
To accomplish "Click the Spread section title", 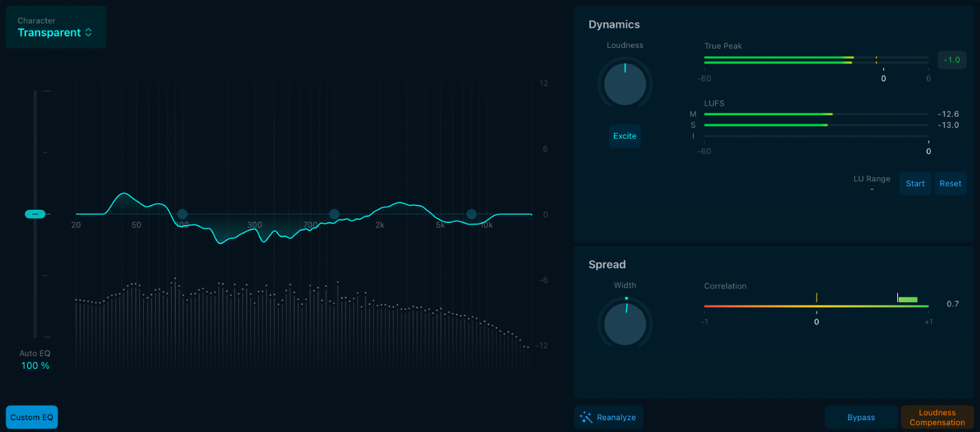I will [x=607, y=265].
